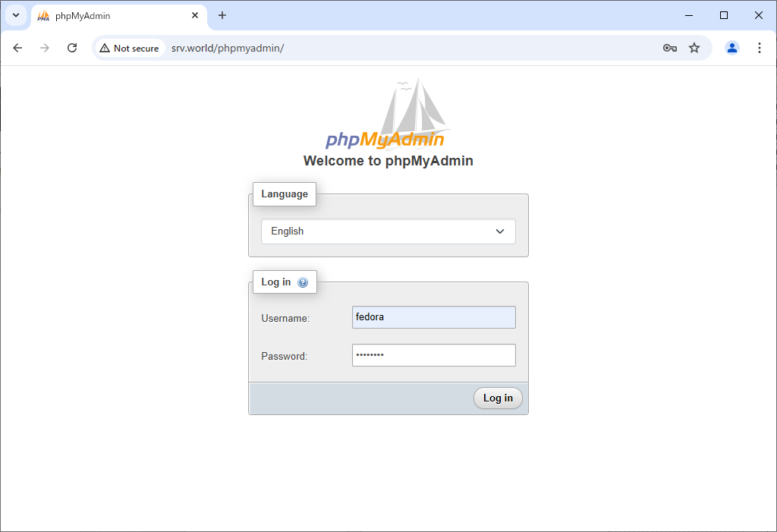777x532 pixels.
Task: Click the Log in submit button
Action: pos(498,398)
